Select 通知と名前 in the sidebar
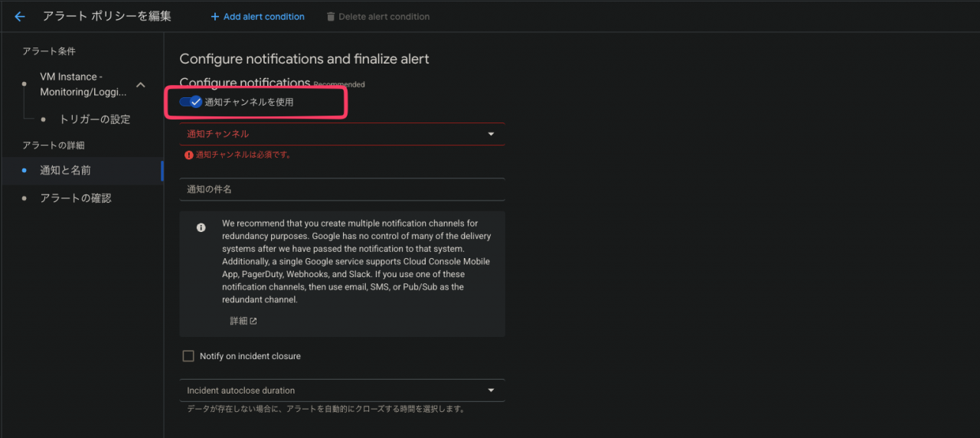 (x=66, y=171)
